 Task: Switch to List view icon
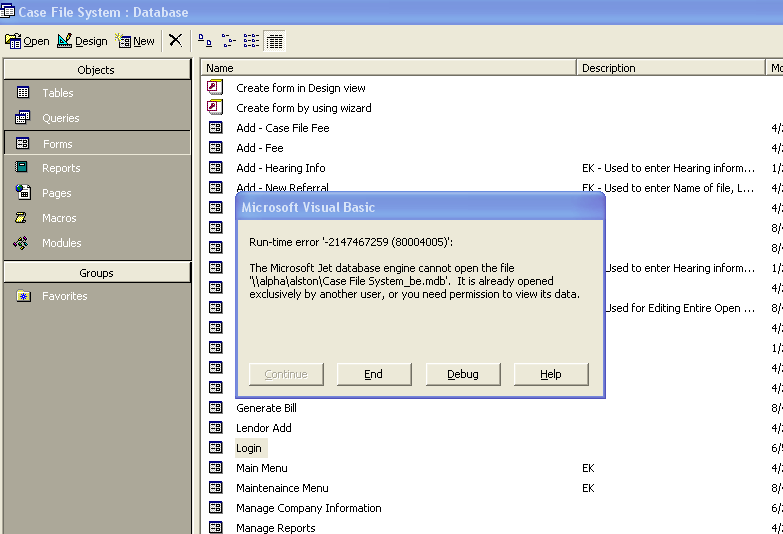point(251,40)
